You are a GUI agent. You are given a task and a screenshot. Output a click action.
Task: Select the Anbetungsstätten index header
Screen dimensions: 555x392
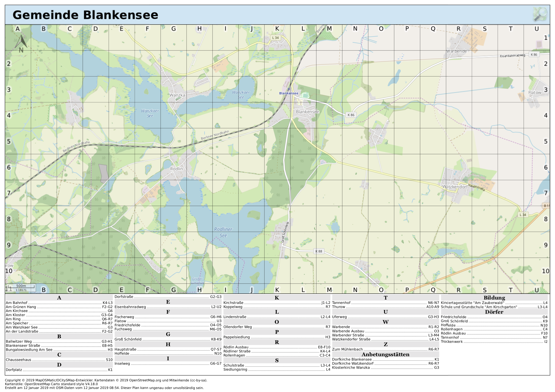[385, 354]
